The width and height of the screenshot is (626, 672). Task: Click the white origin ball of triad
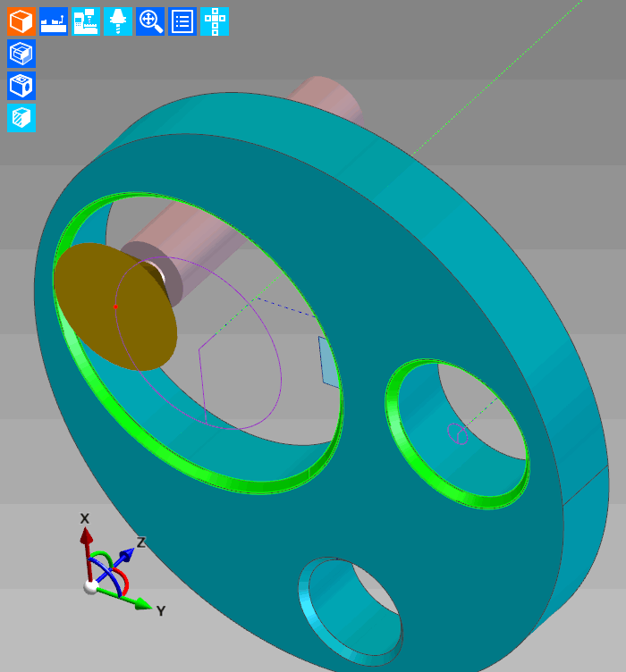click(90, 586)
